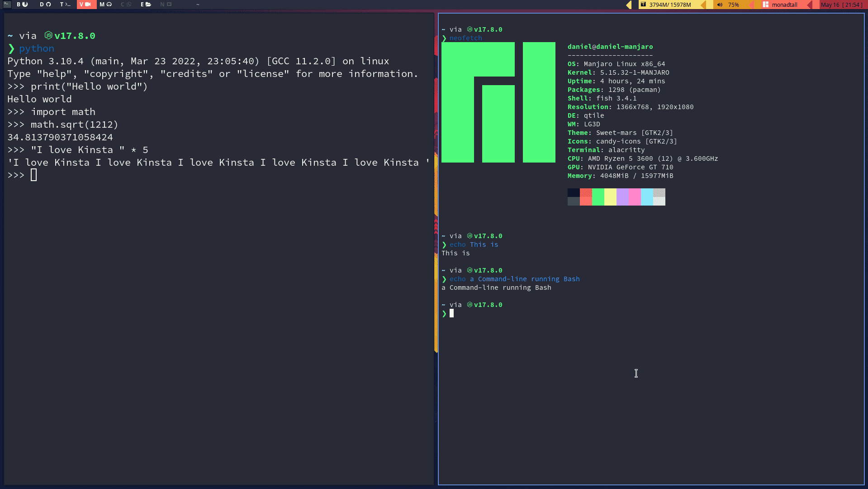Click the neofetch command text in right terminal
The image size is (868, 489).
coord(465,38)
